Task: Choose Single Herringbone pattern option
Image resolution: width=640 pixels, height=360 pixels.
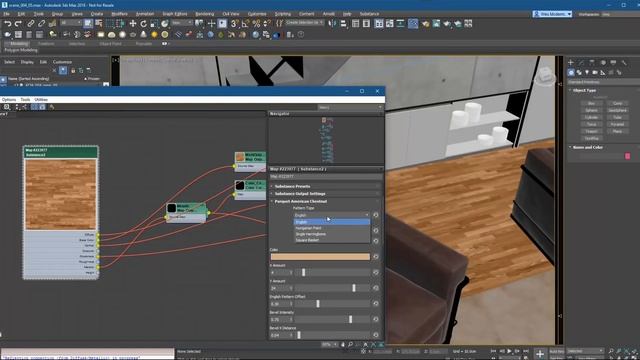Action: pyautogui.click(x=331, y=234)
